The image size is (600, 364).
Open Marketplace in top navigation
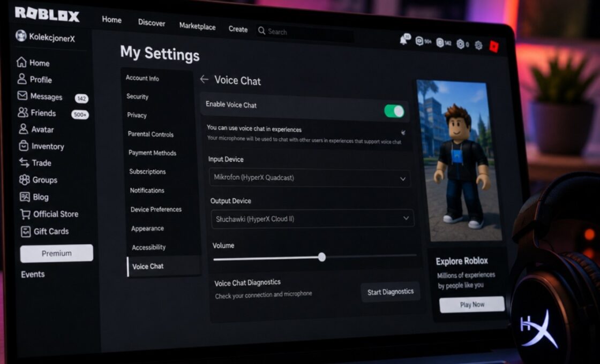pos(198,26)
